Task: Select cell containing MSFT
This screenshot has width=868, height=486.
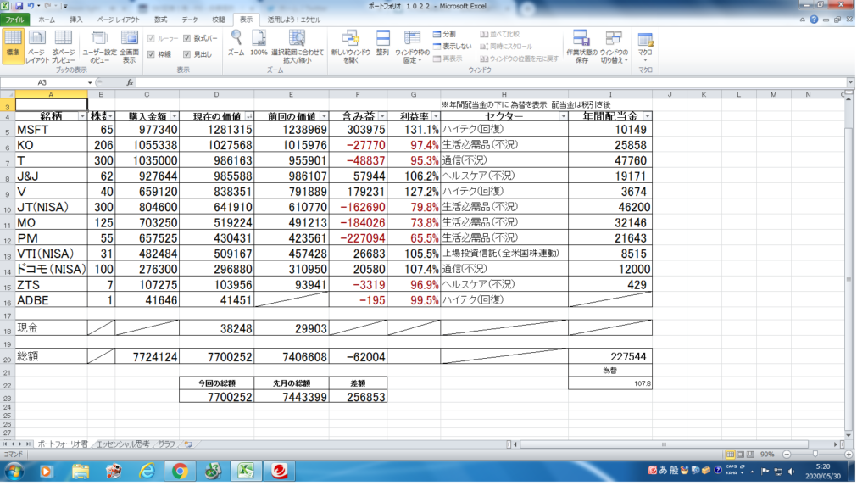Action: (x=51, y=130)
